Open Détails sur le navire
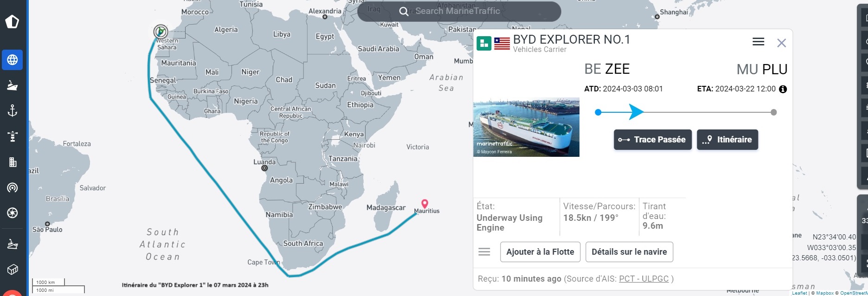 pyautogui.click(x=629, y=252)
